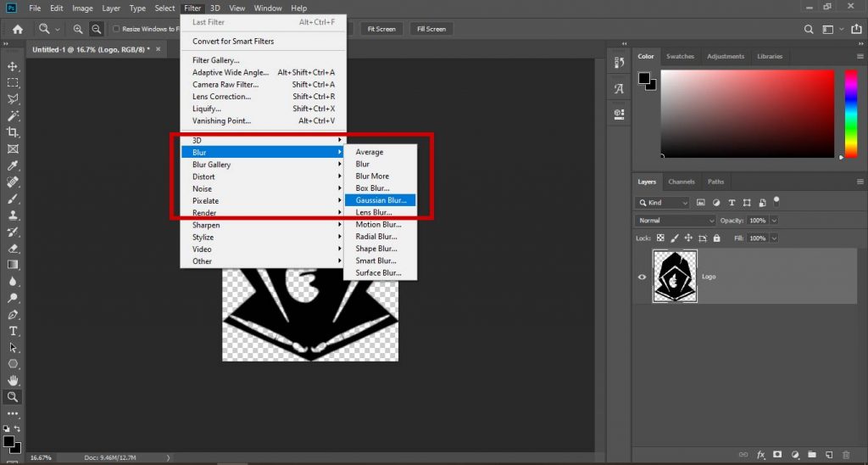Select the History Brush tool
This screenshot has width=868, height=465.
tap(12, 232)
